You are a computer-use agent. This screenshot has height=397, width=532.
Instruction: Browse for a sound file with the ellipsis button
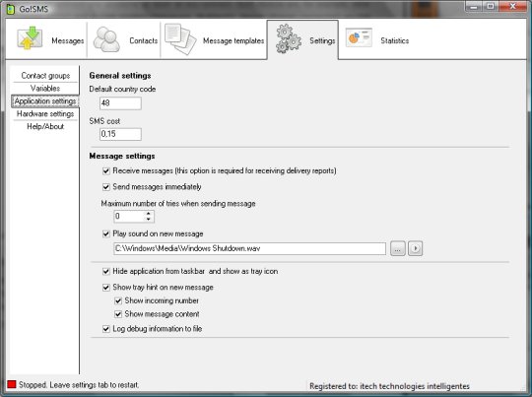click(x=398, y=248)
